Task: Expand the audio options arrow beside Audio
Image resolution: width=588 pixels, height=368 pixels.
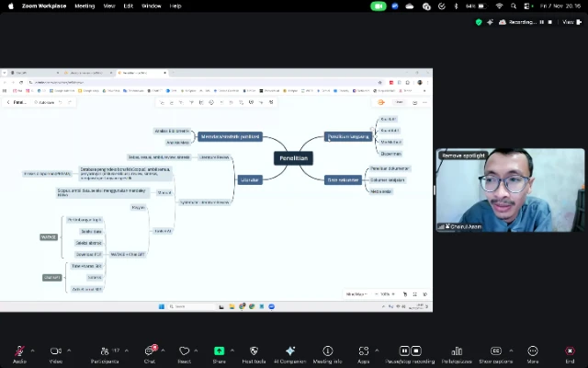Action: [32, 351]
